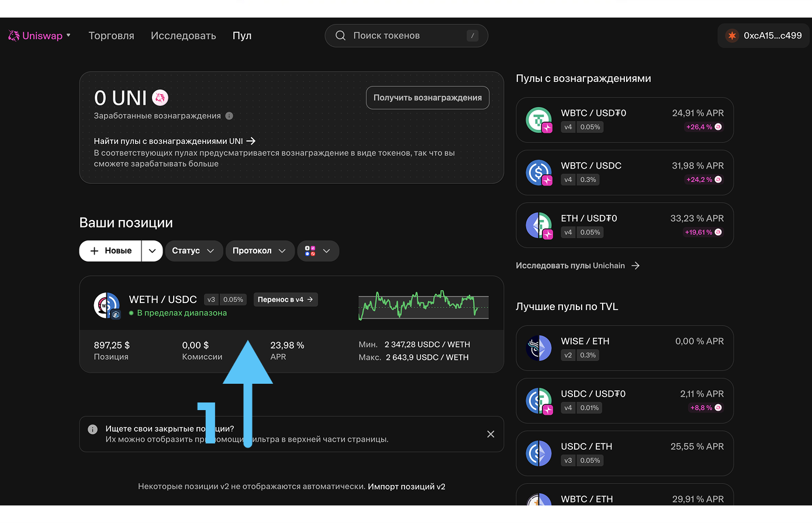
Task: Click the magnifier icon in search bar
Action: (x=340, y=36)
